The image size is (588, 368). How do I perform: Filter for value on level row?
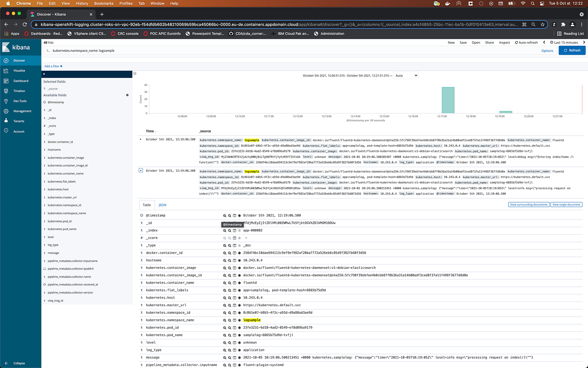(x=225, y=342)
